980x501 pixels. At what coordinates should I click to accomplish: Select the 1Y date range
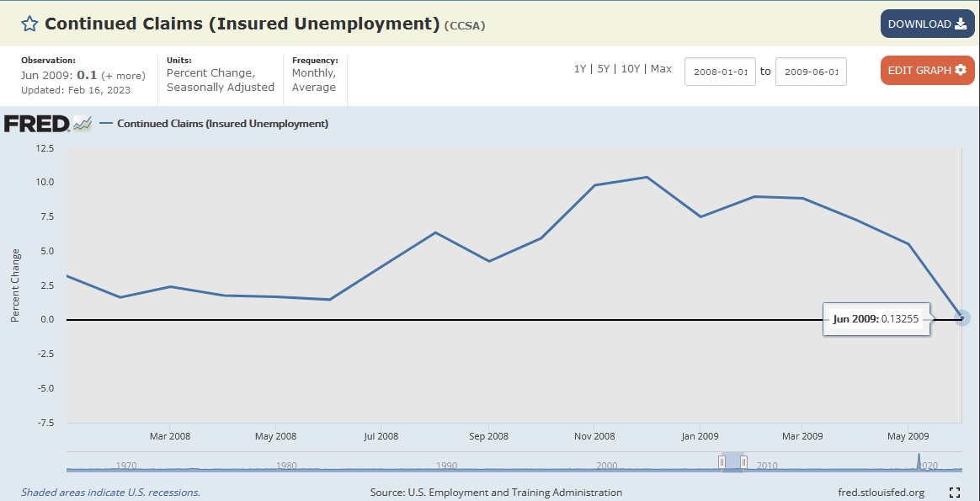[x=580, y=69]
